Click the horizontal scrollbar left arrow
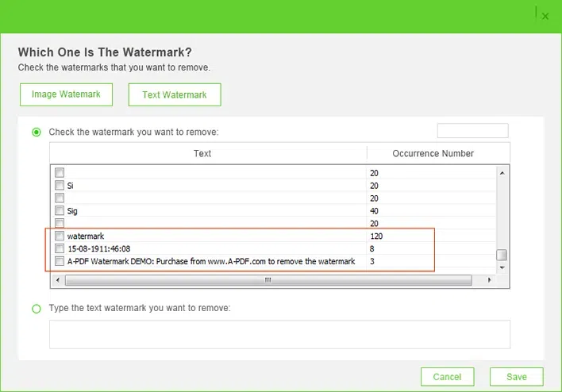The image size is (562, 392). 56,280
